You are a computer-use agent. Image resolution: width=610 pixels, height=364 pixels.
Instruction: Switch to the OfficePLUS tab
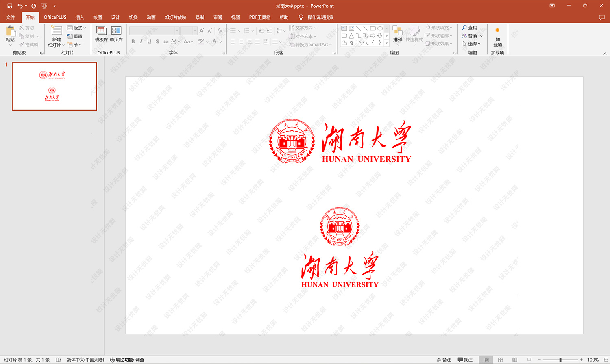click(x=55, y=17)
